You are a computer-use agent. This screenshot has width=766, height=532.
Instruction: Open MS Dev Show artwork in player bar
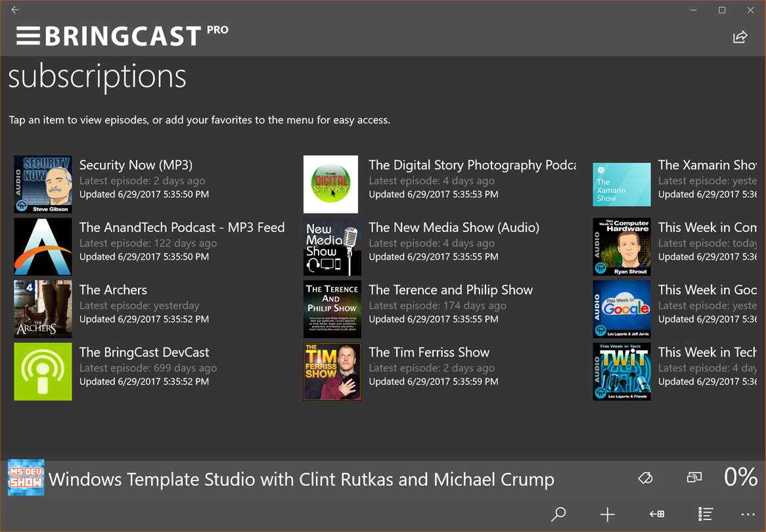pyautogui.click(x=26, y=477)
